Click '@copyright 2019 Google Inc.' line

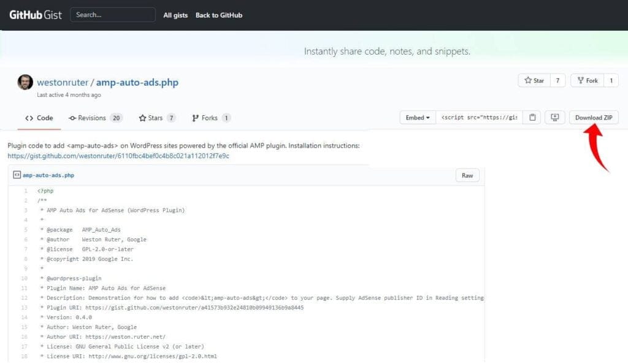[86, 259]
